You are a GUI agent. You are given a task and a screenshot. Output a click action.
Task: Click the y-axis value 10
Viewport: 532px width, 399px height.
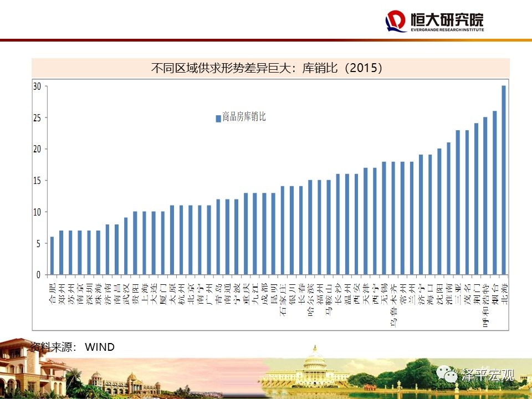coord(37,212)
